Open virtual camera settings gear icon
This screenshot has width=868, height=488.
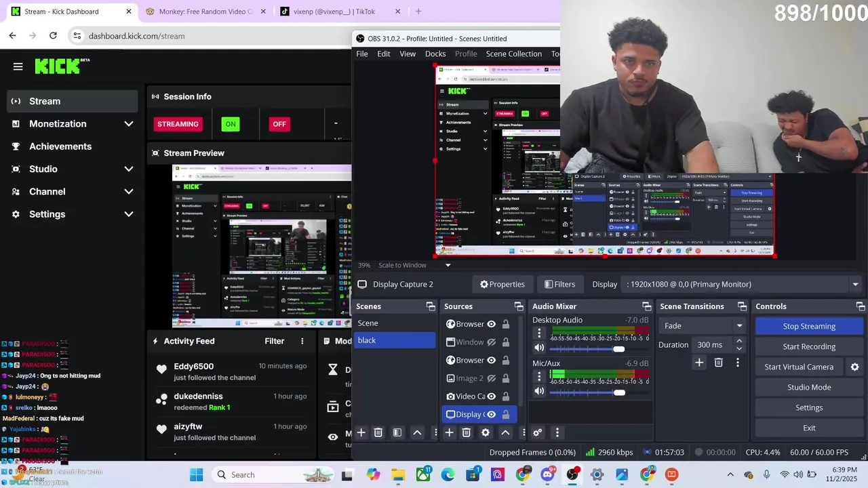click(x=854, y=367)
